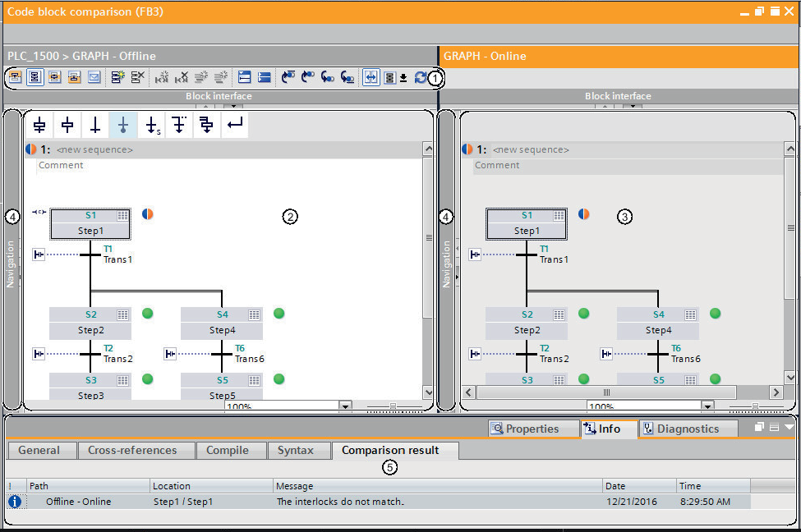Toggle the synchronized scrolling button in toolbar
Screen dimensions: 801x532
(x=371, y=77)
